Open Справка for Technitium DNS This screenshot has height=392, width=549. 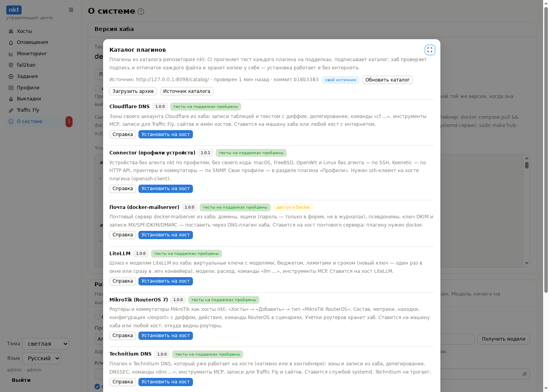(123, 382)
